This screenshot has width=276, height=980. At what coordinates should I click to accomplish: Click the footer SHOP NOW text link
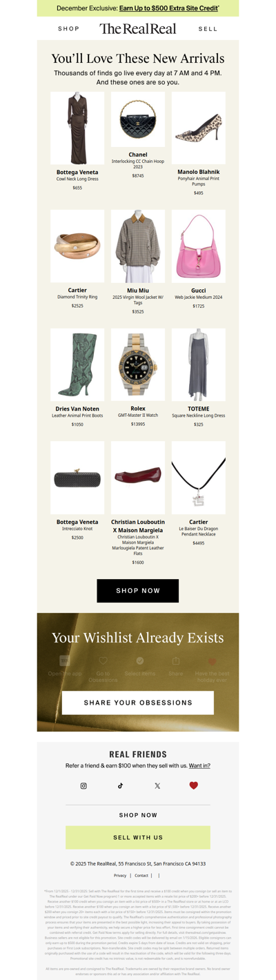[138, 815]
